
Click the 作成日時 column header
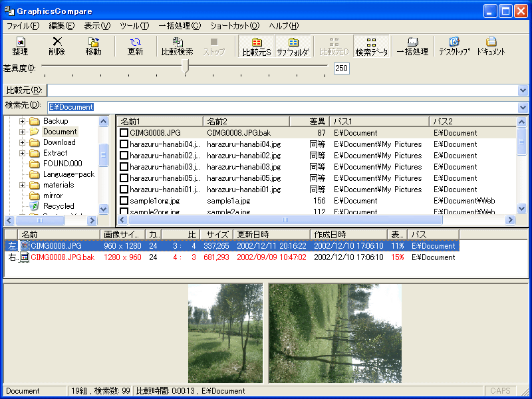point(348,234)
